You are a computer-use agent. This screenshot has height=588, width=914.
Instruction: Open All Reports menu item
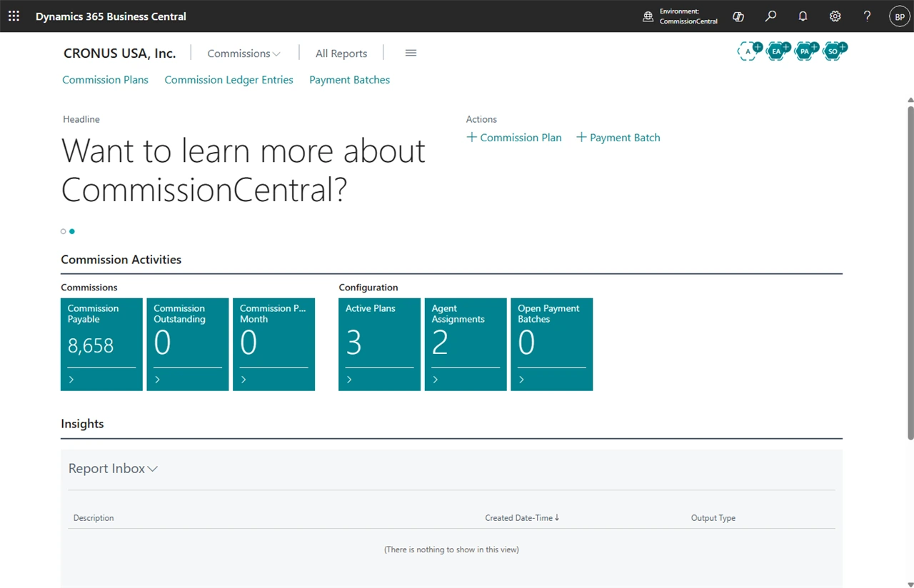tap(341, 54)
